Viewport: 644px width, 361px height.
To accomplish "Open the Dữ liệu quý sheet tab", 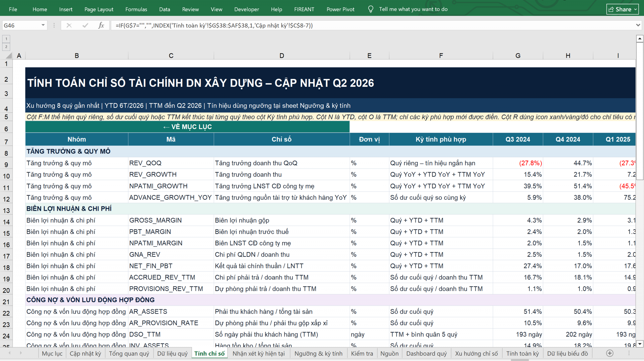I will (x=172, y=353).
